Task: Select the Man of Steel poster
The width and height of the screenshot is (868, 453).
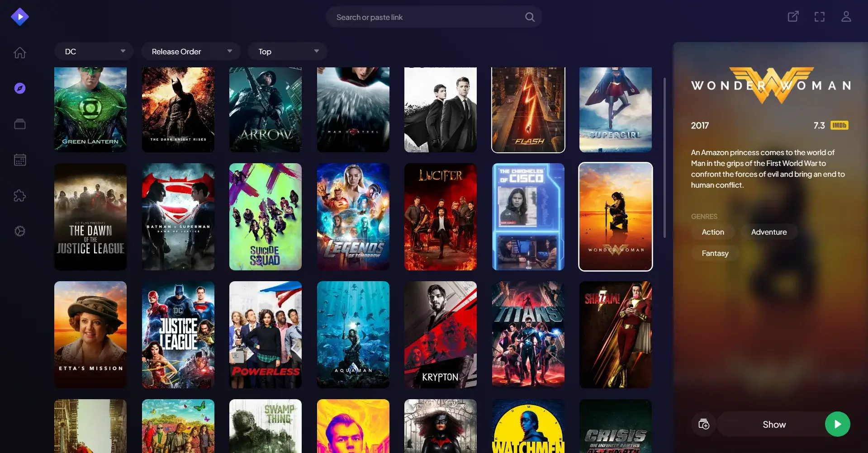Action: click(353, 110)
